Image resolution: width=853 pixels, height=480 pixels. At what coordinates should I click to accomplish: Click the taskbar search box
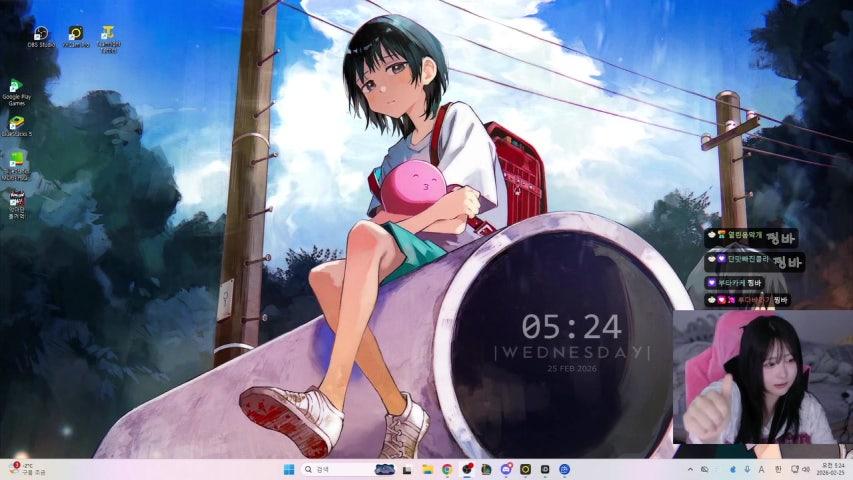coord(348,469)
